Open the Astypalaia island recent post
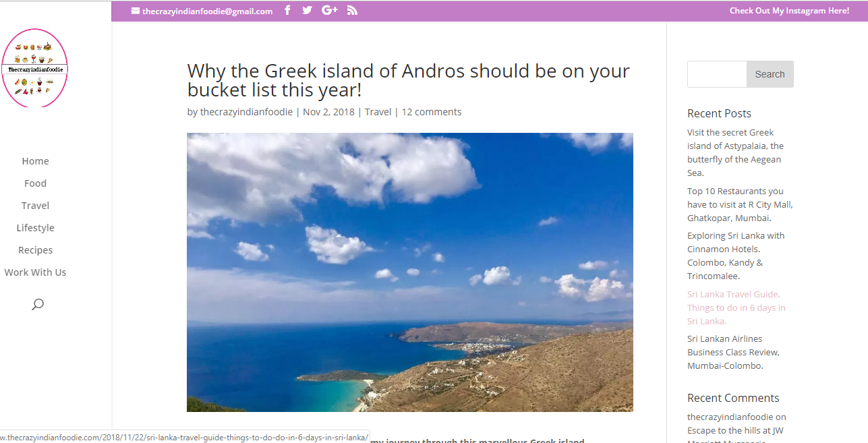 [736, 152]
